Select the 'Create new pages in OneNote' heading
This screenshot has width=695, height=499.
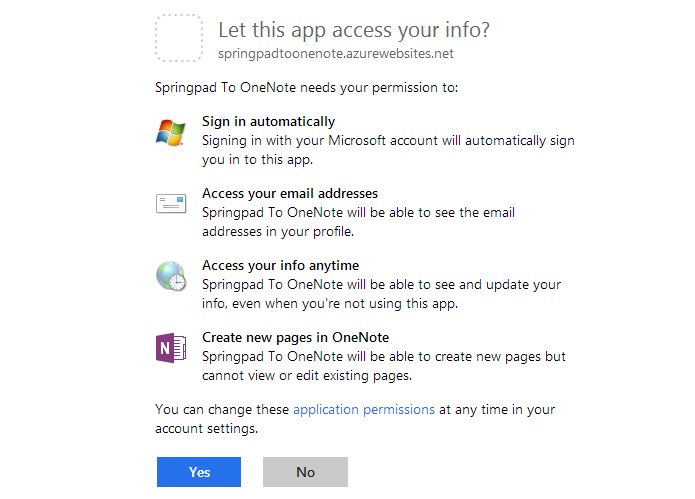[296, 338]
